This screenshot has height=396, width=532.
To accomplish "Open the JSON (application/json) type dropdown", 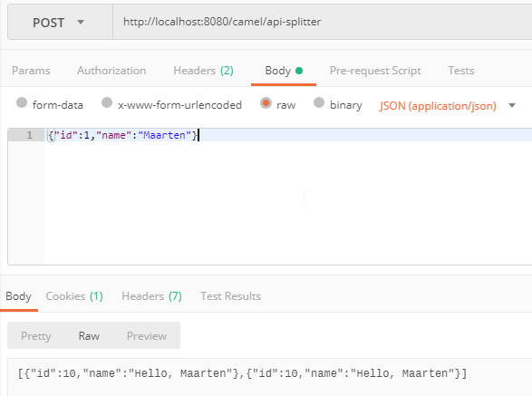I will (447, 106).
